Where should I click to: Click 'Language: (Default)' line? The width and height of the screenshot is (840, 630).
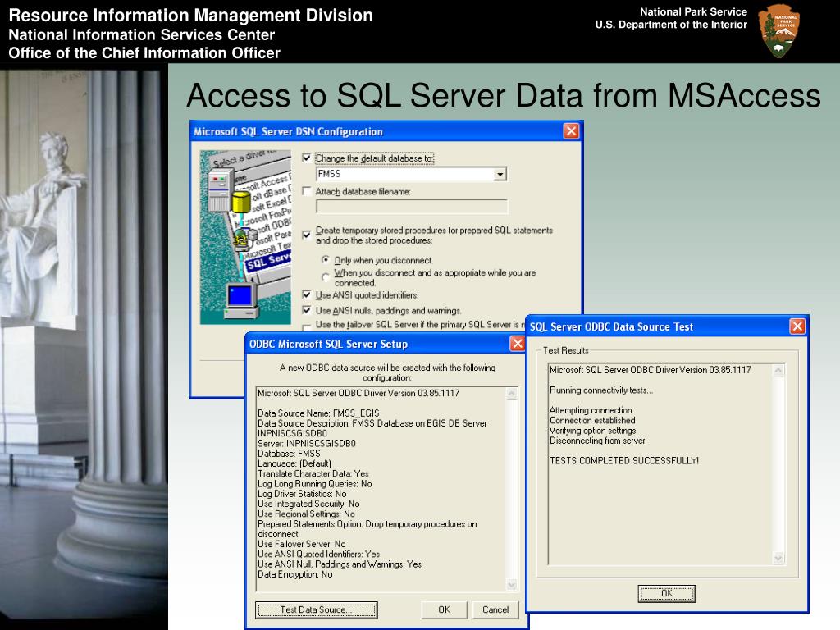tap(294, 463)
